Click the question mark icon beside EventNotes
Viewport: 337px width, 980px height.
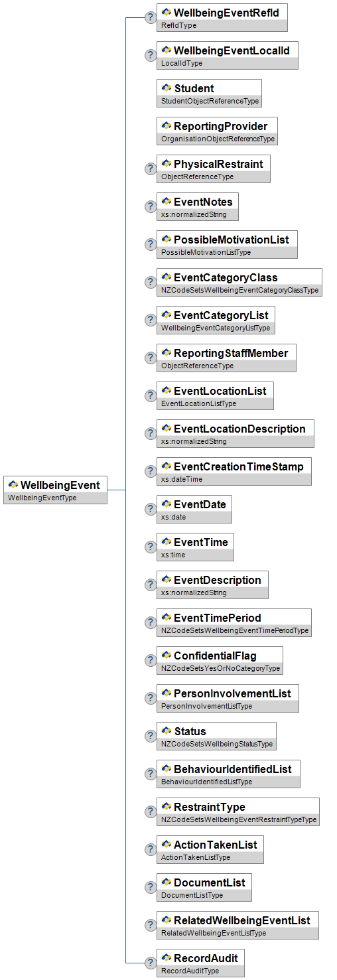click(151, 206)
